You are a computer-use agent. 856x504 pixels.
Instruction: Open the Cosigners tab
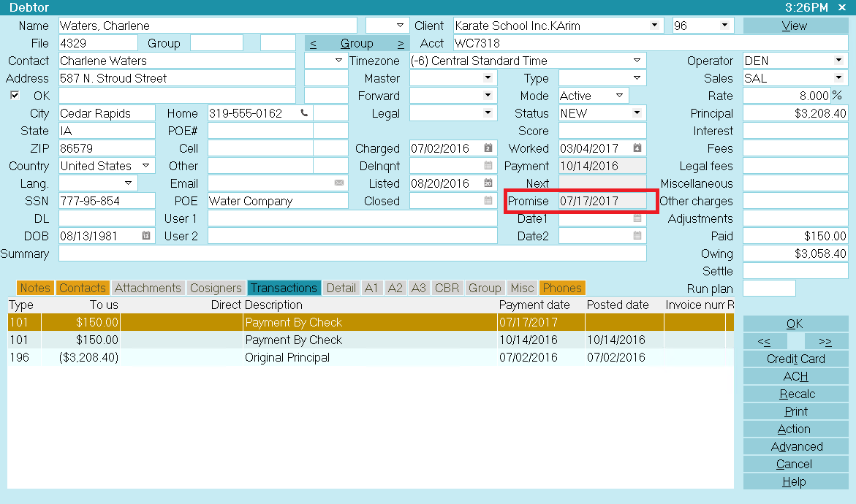coord(216,288)
